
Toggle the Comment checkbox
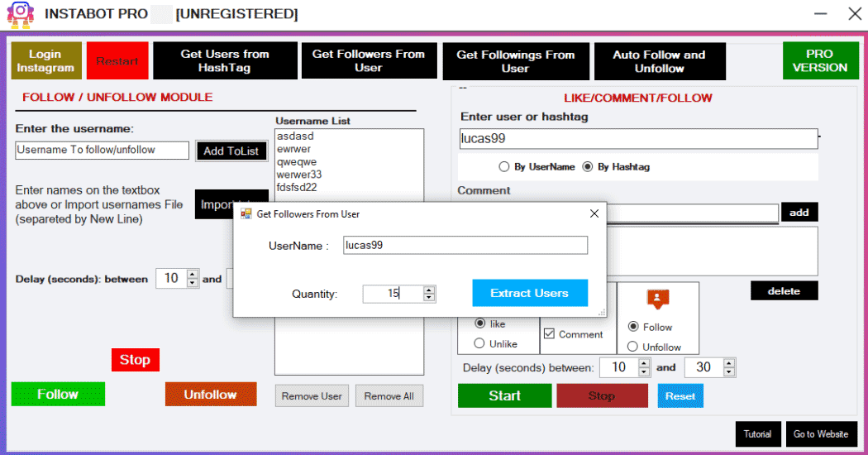[549, 334]
